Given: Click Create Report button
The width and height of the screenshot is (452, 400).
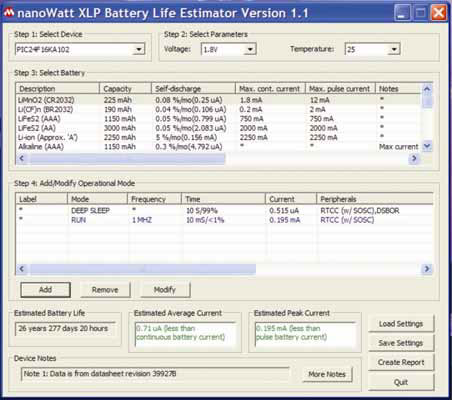Looking at the screenshot, I should (401, 362).
